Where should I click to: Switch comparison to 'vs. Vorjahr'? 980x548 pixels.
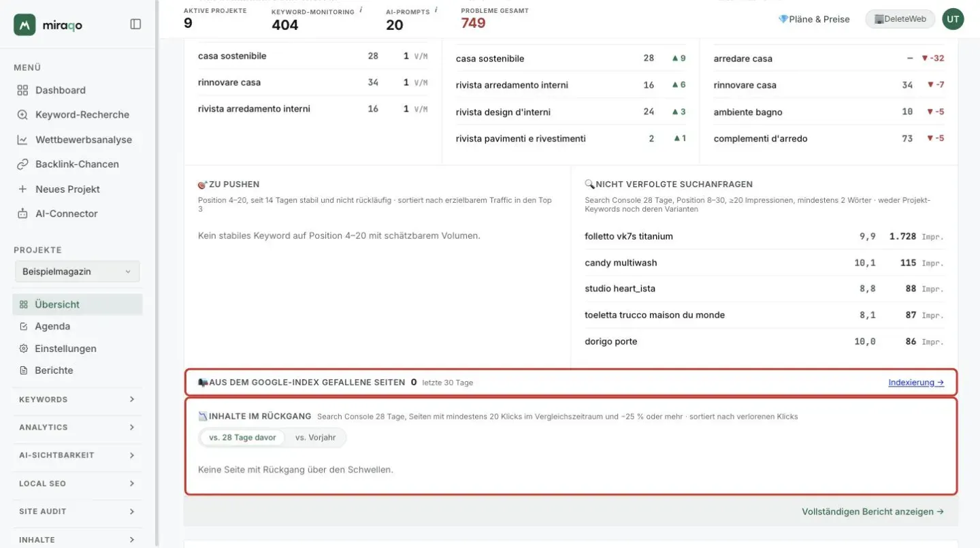pyautogui.click(x=315, y=438)
